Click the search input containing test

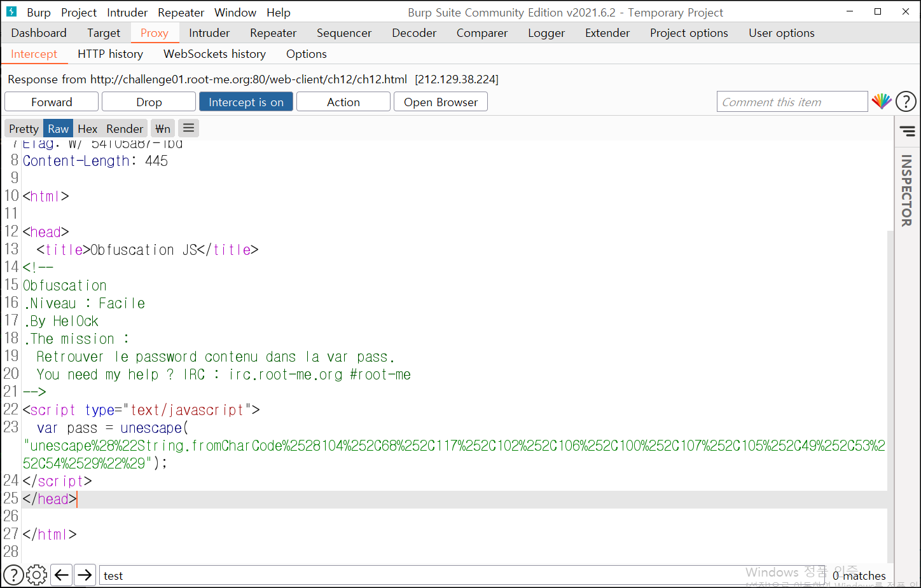click(x=462, y=575)
